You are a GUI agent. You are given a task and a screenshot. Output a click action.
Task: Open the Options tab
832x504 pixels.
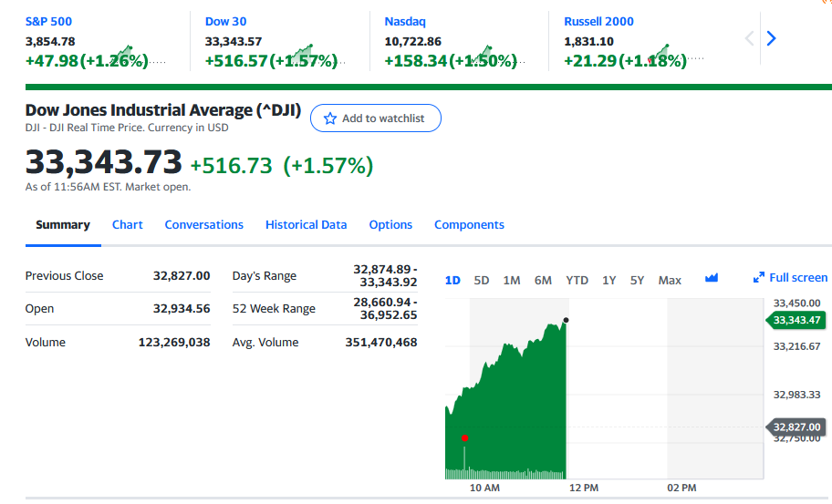click(x=390, y=225)
